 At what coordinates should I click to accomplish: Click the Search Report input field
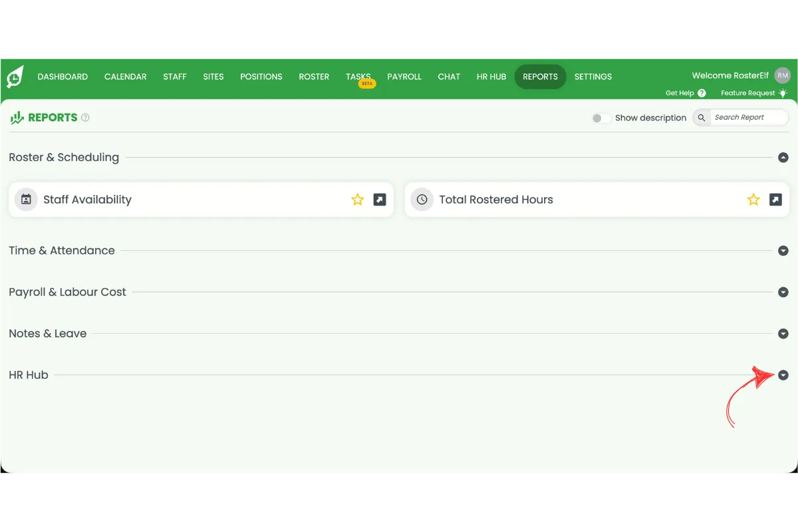point(749,118)
